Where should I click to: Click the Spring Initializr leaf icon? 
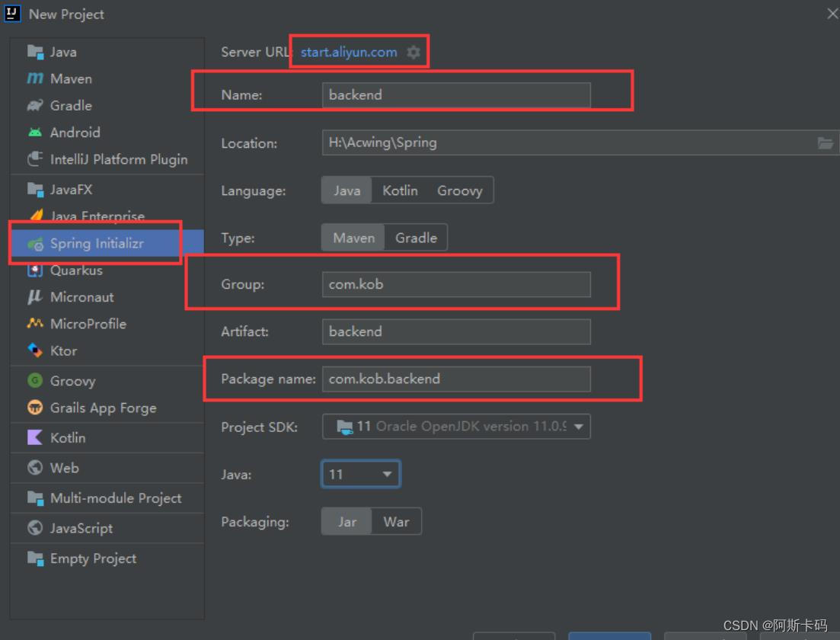pos(35,244)
